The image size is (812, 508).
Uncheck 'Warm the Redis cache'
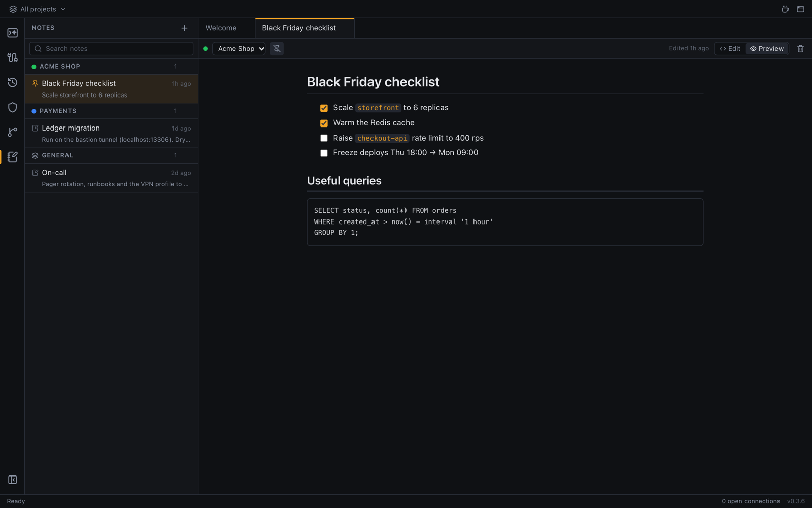(x=324, y=123)
